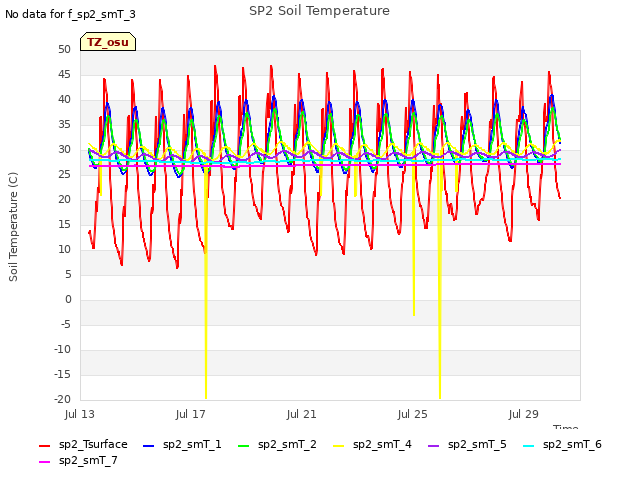Image resolution: width=640 pixels, height=480 pixels.
Task: Click the yellow spike tip near Jul 25
Action: pos(414,313)
